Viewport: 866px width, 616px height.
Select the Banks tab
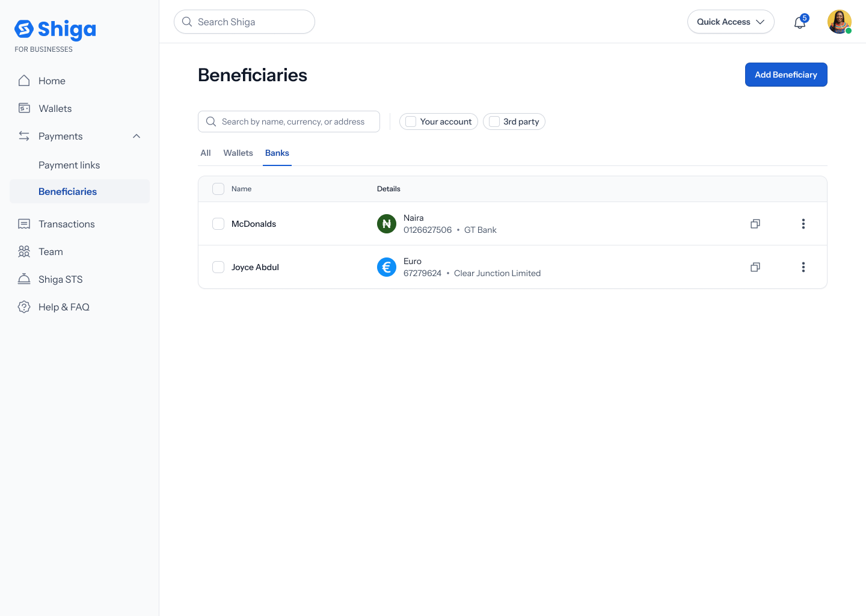click(x=277, y=153)
